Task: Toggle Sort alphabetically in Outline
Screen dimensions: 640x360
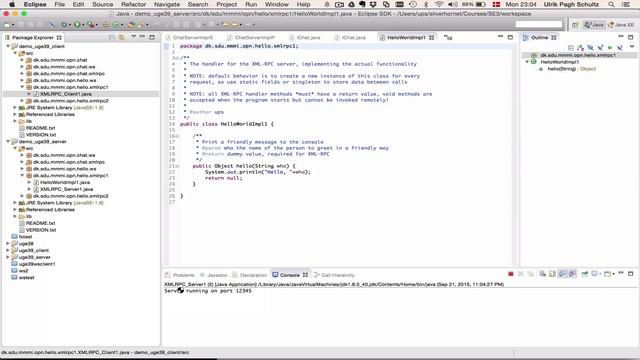Action: click(x=580, y=48)
